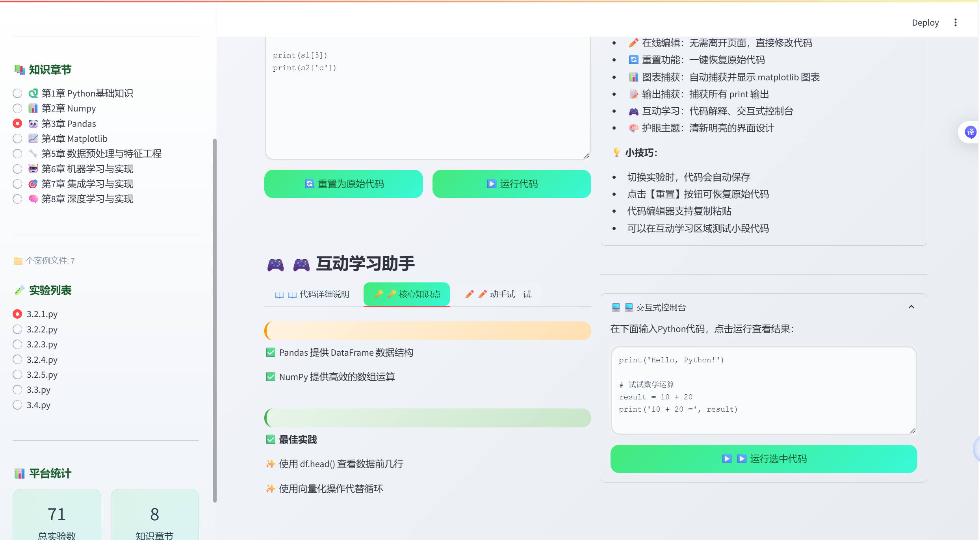This screenshot has width=980, height=540.
Task: Collapse the 交互式控制台 expander chevron
Action: click(911, 307)
